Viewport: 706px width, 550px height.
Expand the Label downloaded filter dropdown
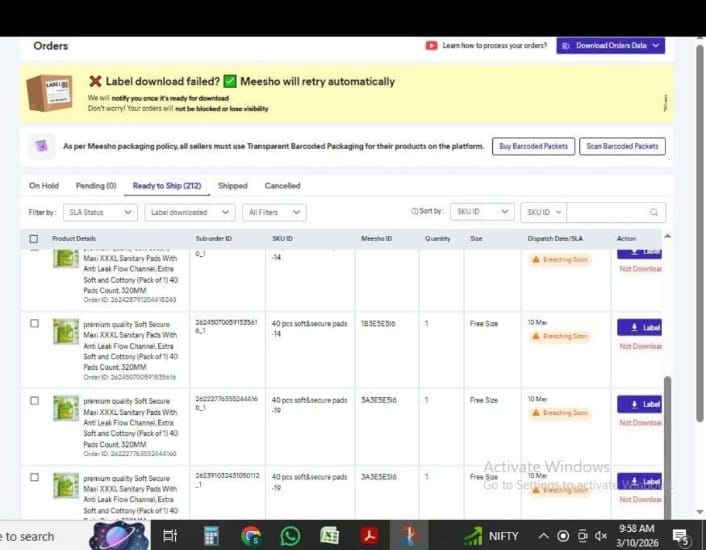(x=189, y=212)
